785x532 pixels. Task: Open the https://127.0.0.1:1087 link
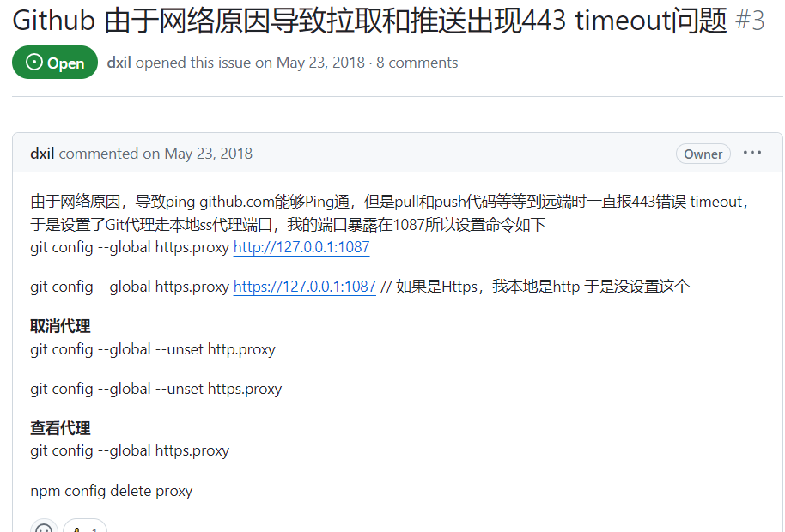pyautogui.click(x=304, y=287)
